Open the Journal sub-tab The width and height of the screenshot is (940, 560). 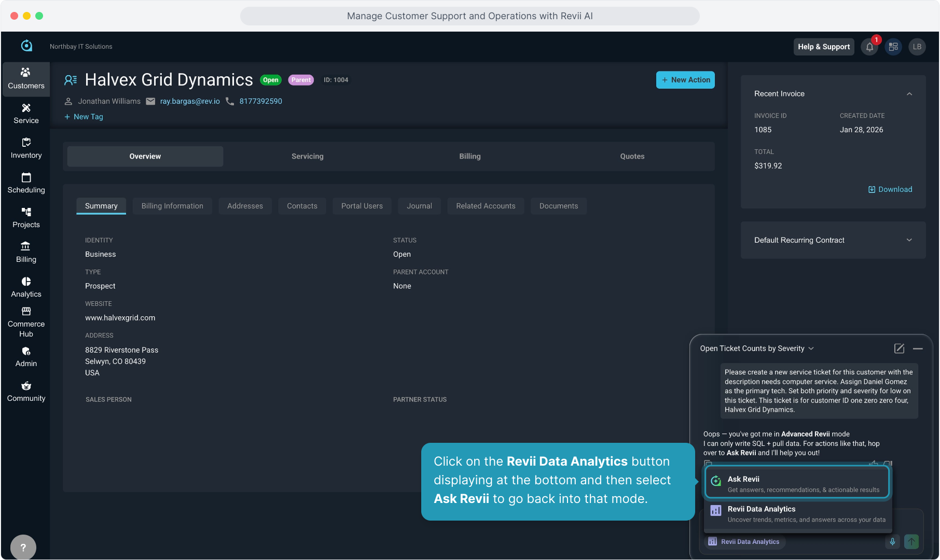tap(419, 206)
